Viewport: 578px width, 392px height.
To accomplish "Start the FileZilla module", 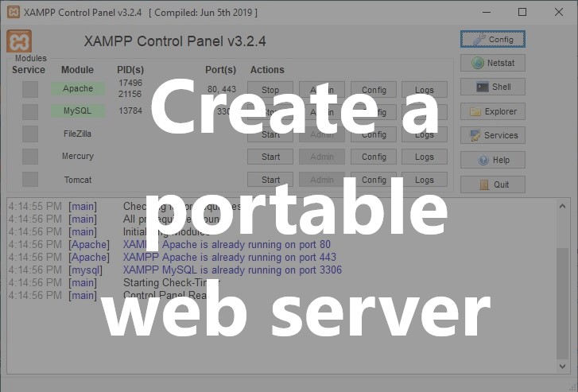I will 270,134.
